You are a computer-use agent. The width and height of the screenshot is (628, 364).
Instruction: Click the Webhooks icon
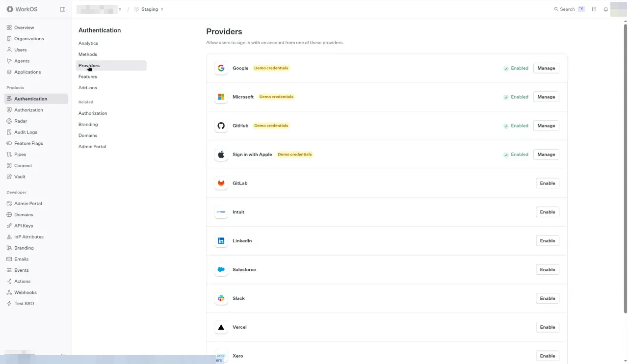9,292
